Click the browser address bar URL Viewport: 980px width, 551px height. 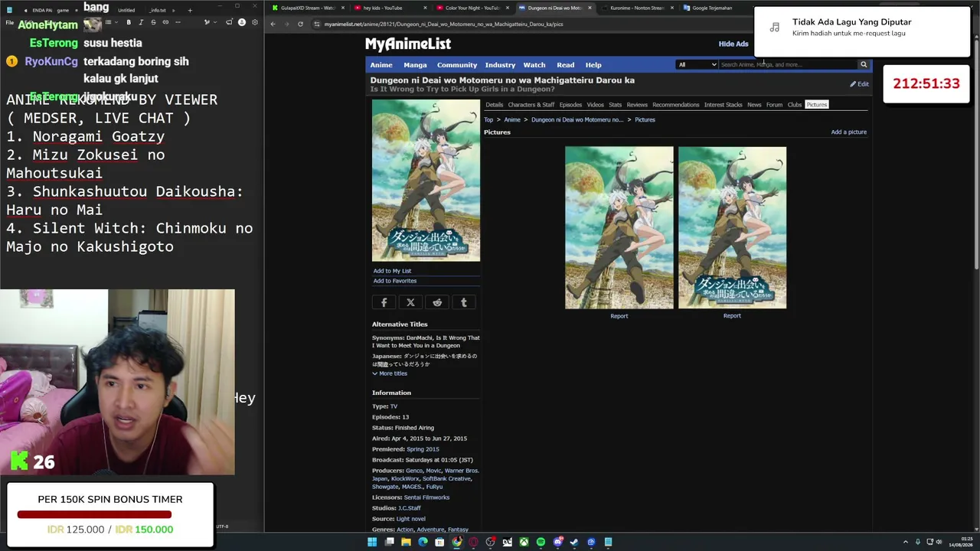443,24
